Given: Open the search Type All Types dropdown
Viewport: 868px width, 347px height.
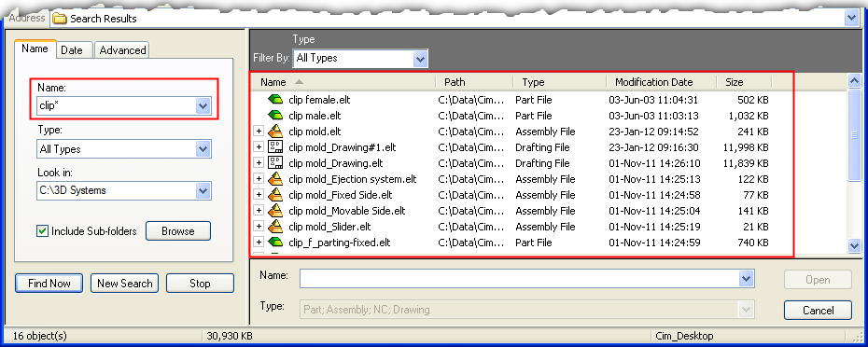Looking at the screenshot, I should [x=203, y=149].
